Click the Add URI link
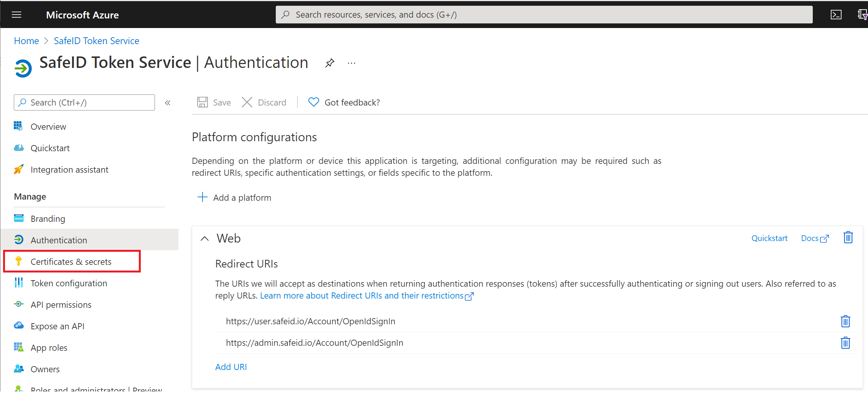This screenshot has height=393, width=868. click(231, 367)
